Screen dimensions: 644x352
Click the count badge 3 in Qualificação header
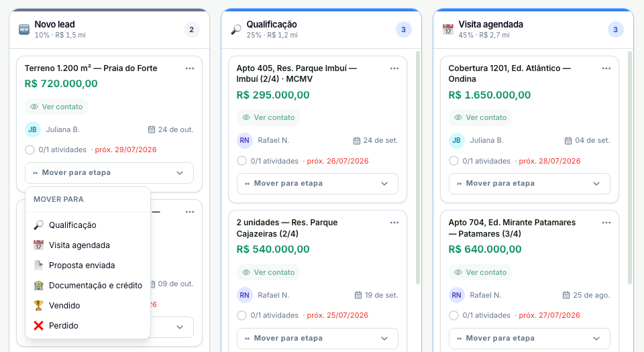[x=403, y=30]
